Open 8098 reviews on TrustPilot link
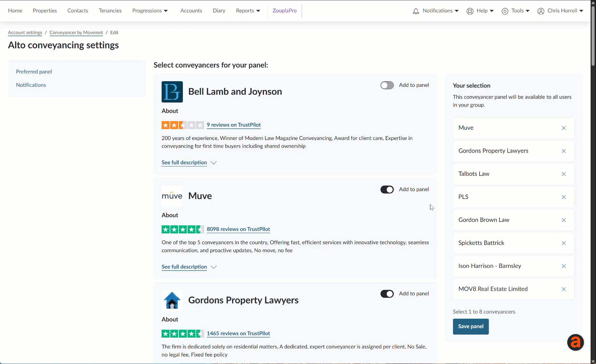 (x=238, y=229)
